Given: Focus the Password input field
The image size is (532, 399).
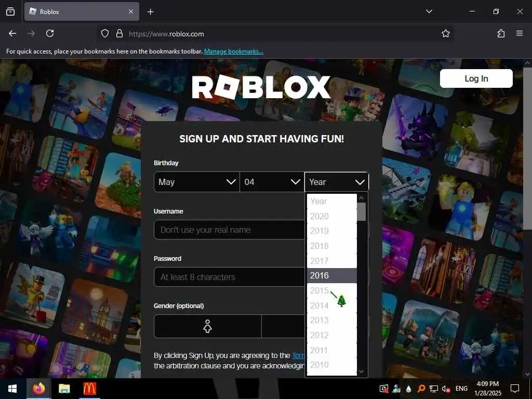Looking at the screenshot, I should (229, 277).
